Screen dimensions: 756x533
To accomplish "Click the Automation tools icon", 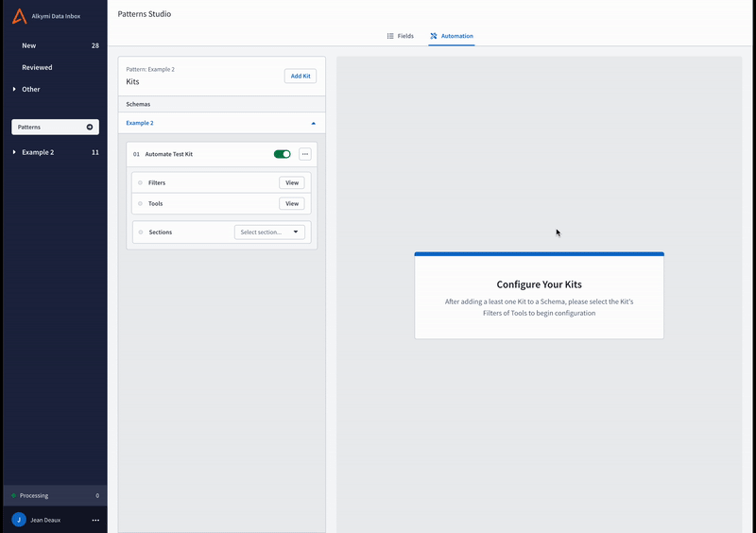I will pos(434,36).
